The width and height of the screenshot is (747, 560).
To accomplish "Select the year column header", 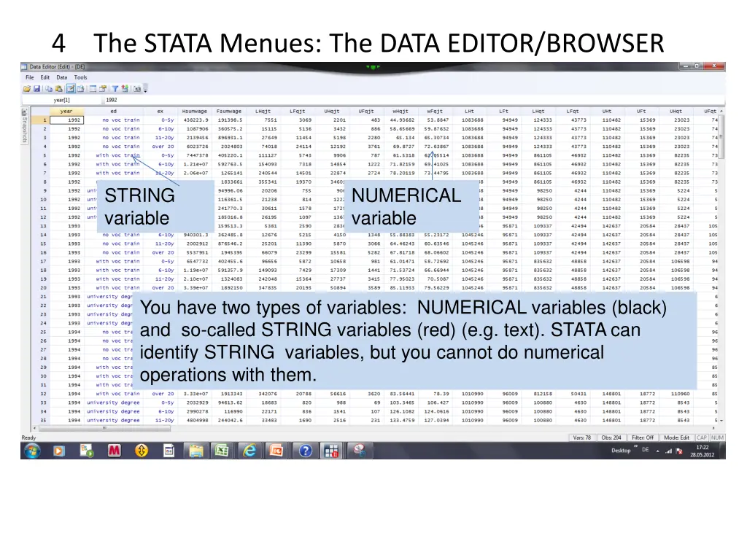I will [66, 112].
